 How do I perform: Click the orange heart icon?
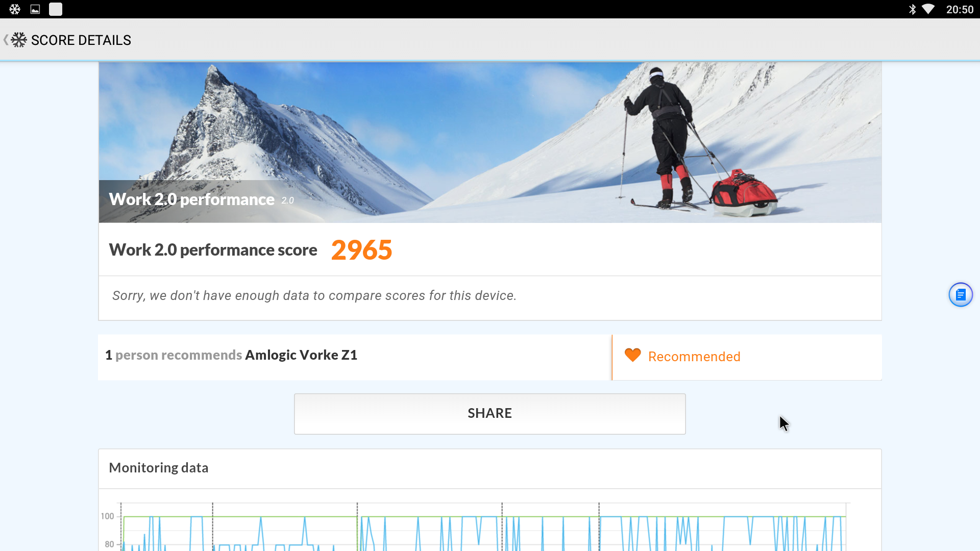632,355
